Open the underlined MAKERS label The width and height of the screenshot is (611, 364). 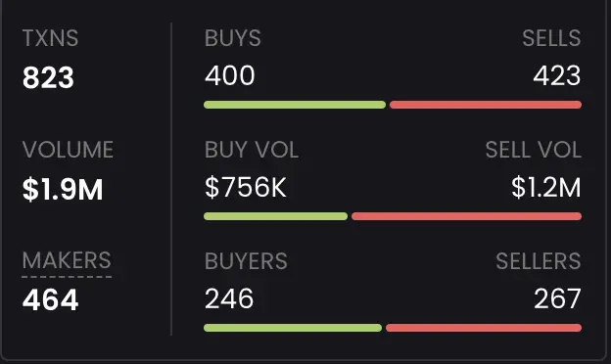coord(67,260)
